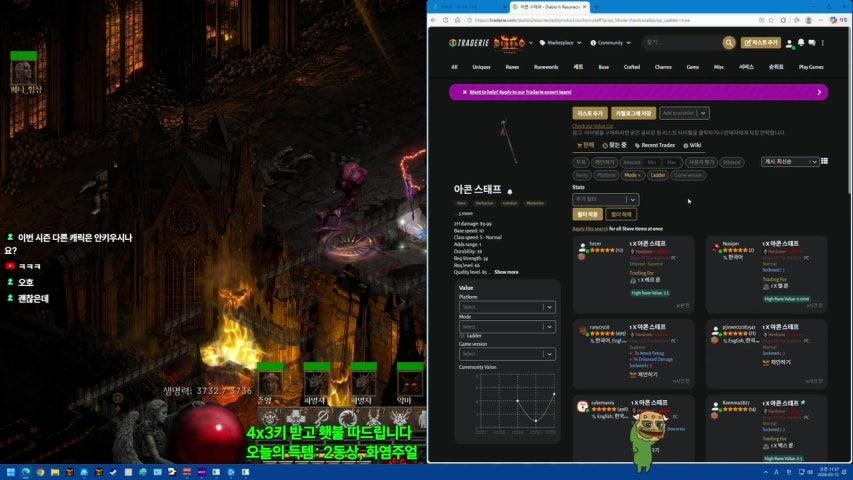Dismiss the purple expert team banner
The image size is (853, 480).
click(465, 92)
